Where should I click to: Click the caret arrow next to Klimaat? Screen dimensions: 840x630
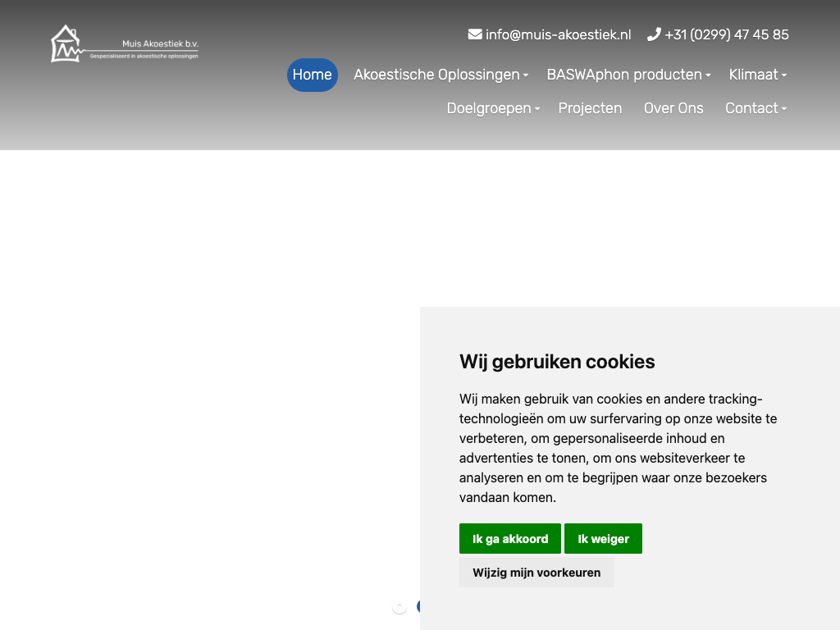[x=784, y=75]
